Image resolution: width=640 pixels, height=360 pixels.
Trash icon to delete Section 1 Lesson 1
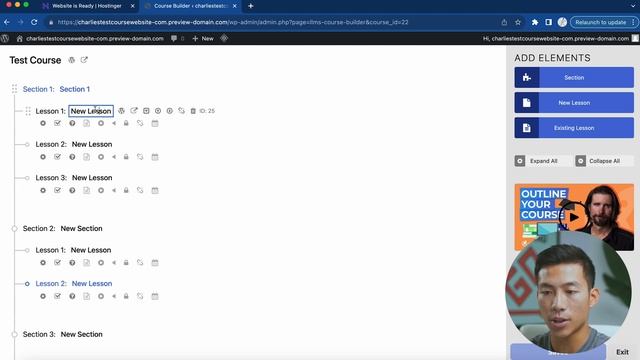coord(193,111)
